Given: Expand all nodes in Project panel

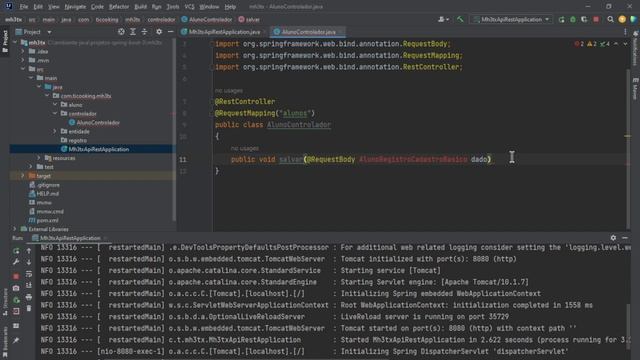Looking at the screenshot, I should pyautogui.click(x=133, y=31).
